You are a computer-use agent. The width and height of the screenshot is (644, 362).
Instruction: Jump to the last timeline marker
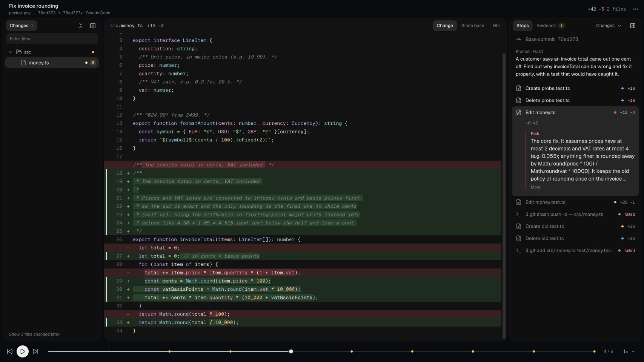(594, 351)
